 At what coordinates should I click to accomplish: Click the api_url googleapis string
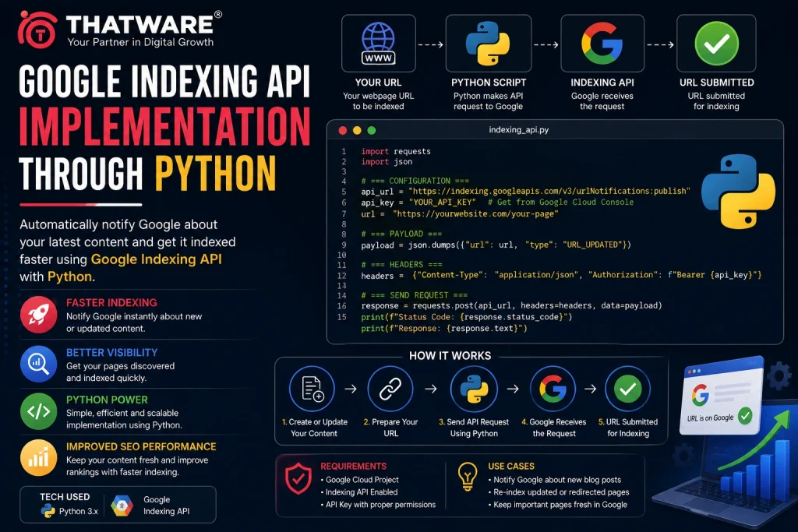point(549,192)
